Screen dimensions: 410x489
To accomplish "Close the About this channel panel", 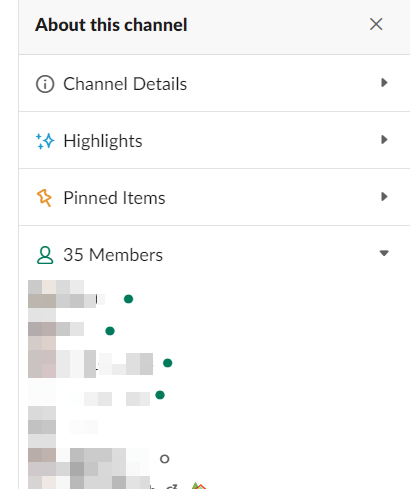I will pyautogui.click(x=376, y=24).
